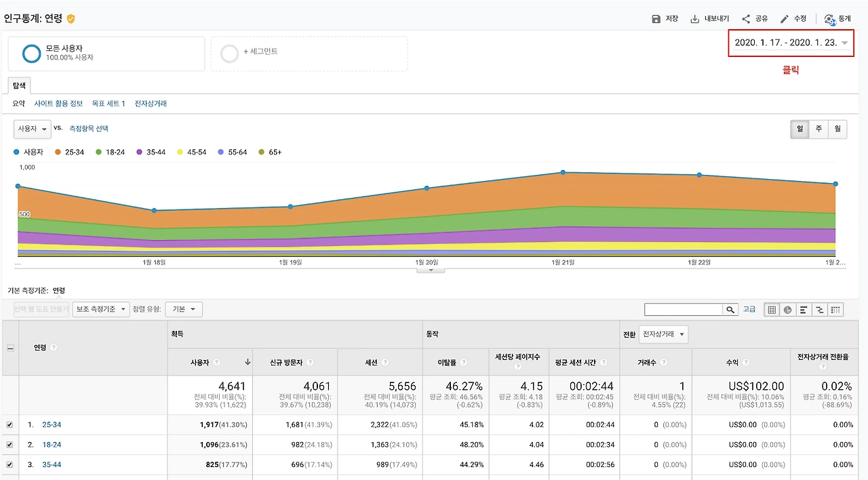The height and width of the screenshot is (480, 868).
Task: Select the 요약 sub-tab
Action: point(18,104)
